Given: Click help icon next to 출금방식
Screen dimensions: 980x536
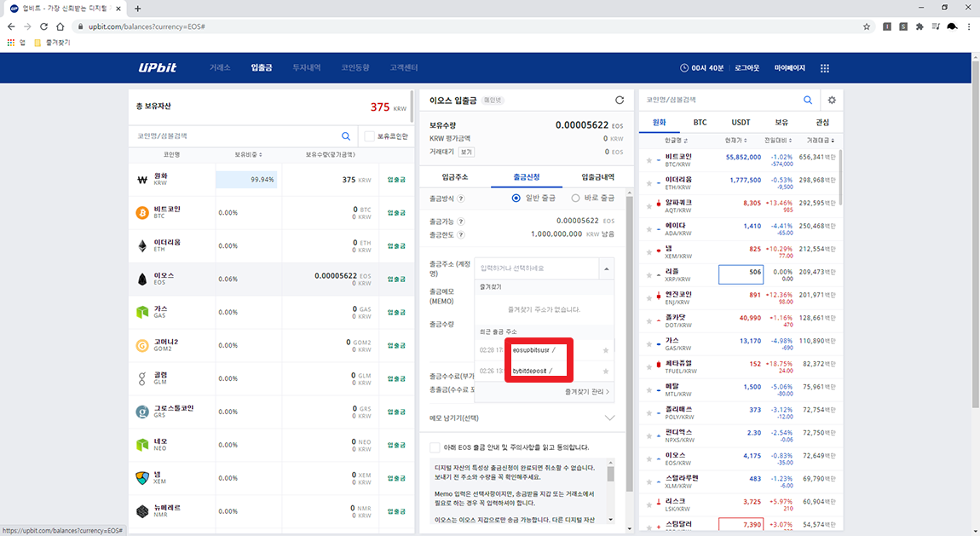Looking at the screenshot, I should coord(461,199).
